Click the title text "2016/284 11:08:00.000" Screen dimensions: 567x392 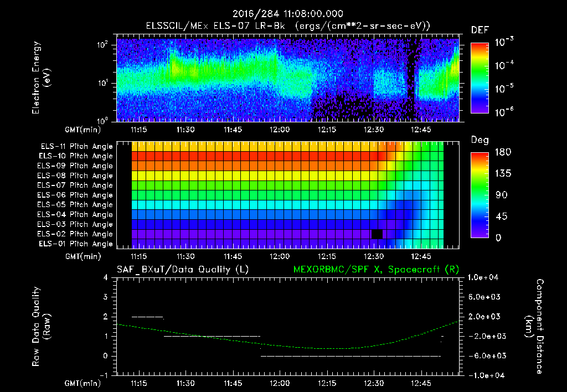click(287, 14)
